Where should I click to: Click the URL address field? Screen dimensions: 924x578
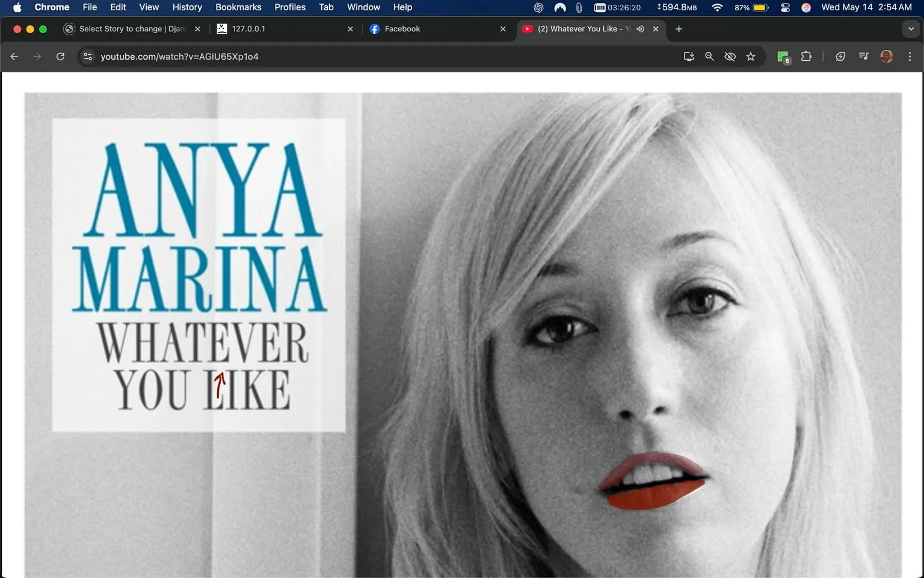pos(361,57)
